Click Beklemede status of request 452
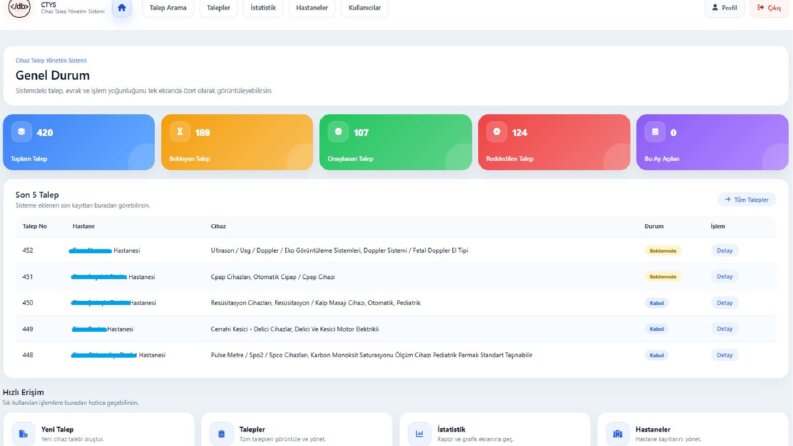Screen dimensions: 793x446 click(663, 251)
